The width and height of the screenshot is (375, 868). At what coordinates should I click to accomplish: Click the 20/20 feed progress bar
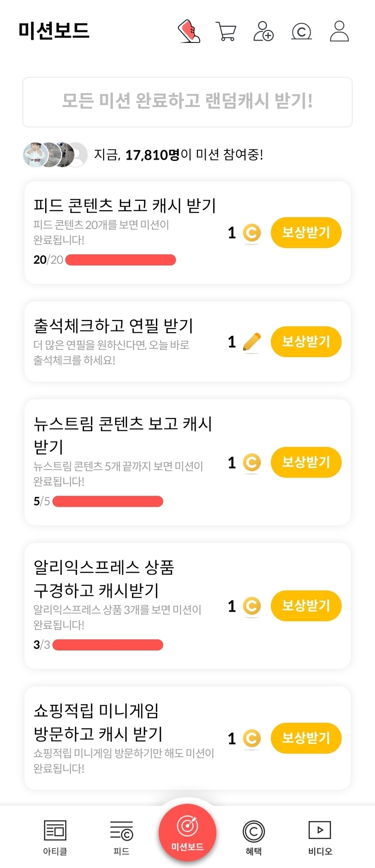coord(121,260)
